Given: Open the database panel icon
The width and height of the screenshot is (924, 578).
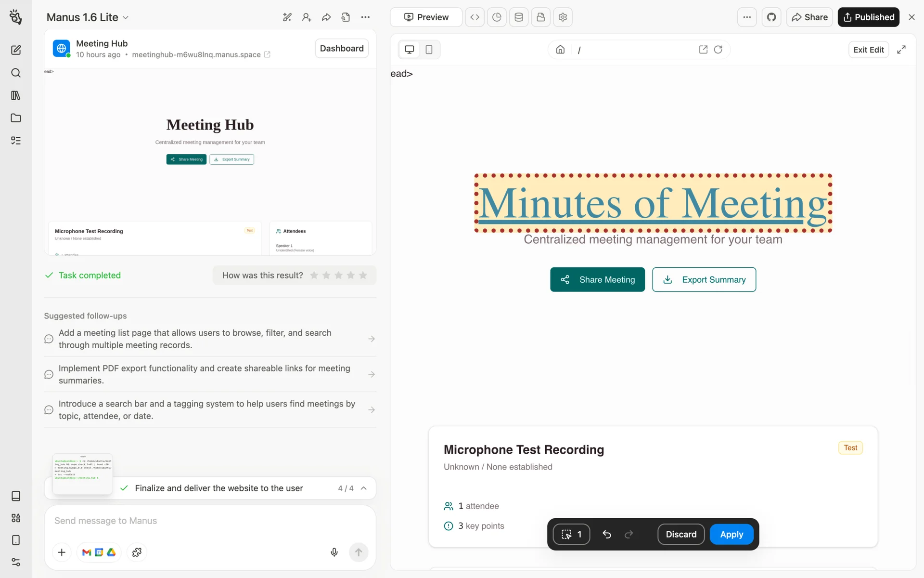Looking at the screenshot, I should click(518, 17).
